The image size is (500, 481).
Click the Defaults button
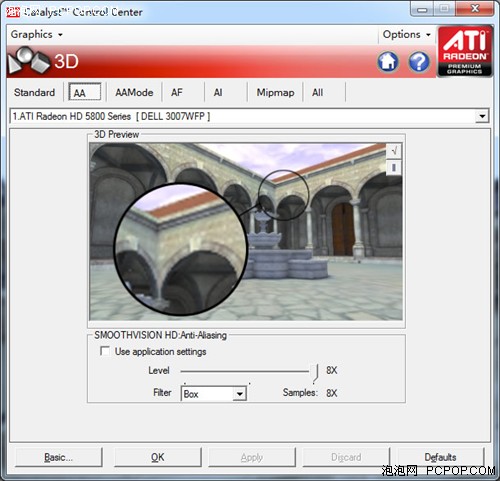point(440,457)
